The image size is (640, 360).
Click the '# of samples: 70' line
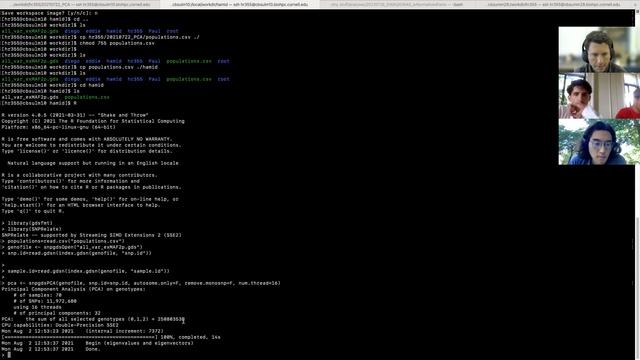[x=37, y=295]
